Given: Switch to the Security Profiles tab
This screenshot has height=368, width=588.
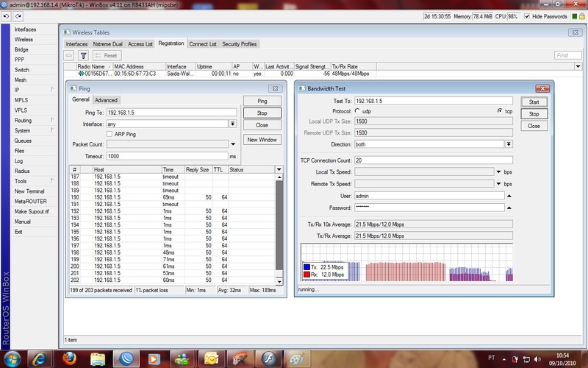Looking at the screenshot, I should point(239,44).
